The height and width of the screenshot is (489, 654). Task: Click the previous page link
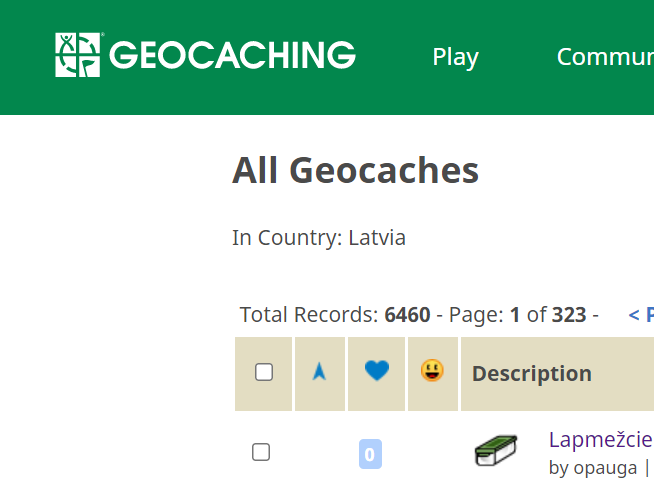pyautogui.click(x=640, y=315)
